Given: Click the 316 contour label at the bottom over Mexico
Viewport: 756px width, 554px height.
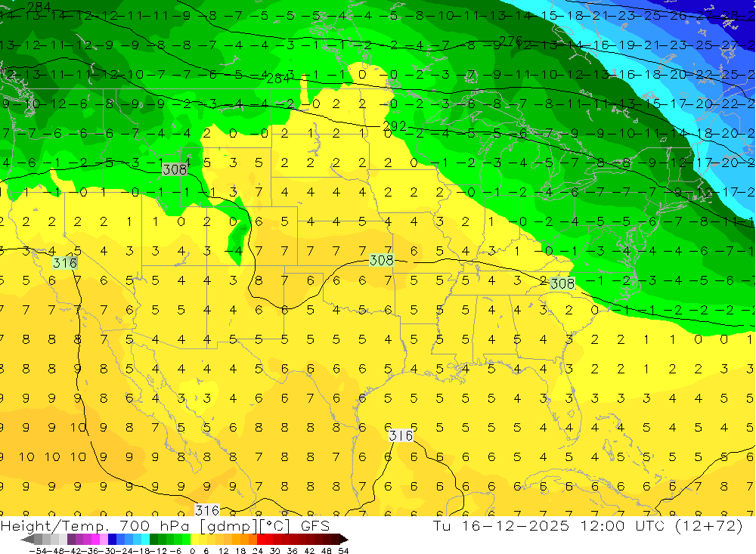Looking at the screenshot, I should 207,510.
